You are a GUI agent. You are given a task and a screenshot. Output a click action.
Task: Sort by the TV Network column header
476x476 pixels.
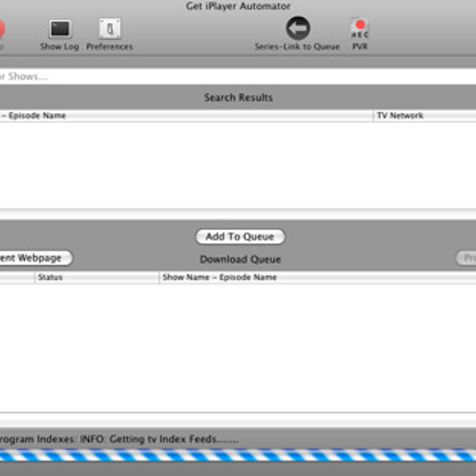[x=425, y=115]
